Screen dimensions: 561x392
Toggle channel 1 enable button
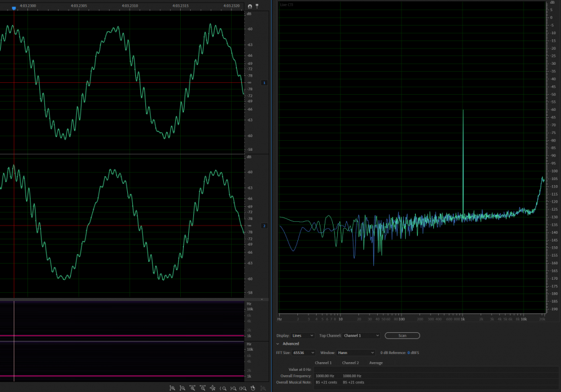click(264, 83)
